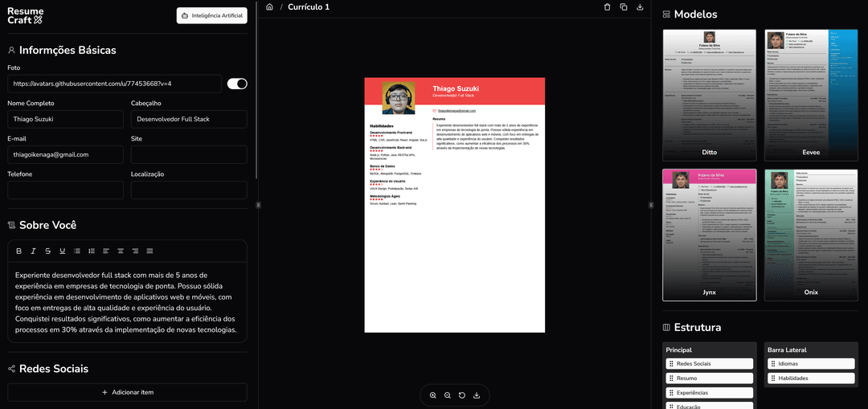Zoom out of the resume preview
The width and height of the screenshot is (868, 409).
click(448, 395)
